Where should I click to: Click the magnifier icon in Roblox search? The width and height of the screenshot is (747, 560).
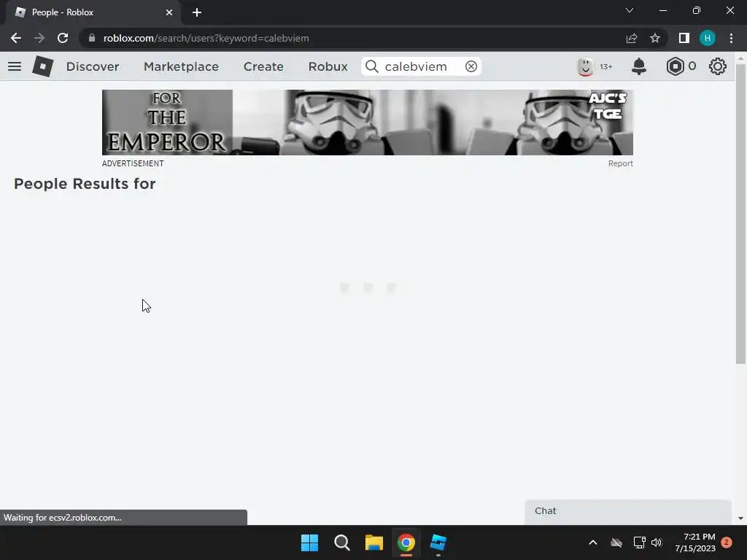(372, 66)
